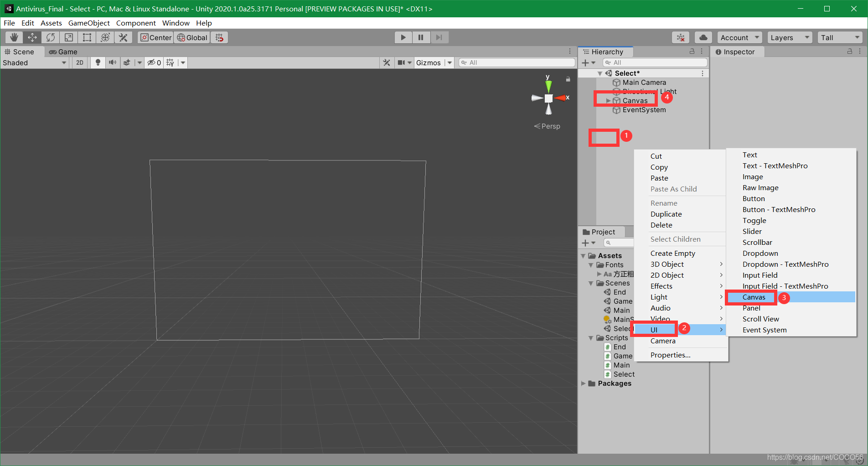
Task: Collapse the Assets folder tree
Action: click(584, 255)
